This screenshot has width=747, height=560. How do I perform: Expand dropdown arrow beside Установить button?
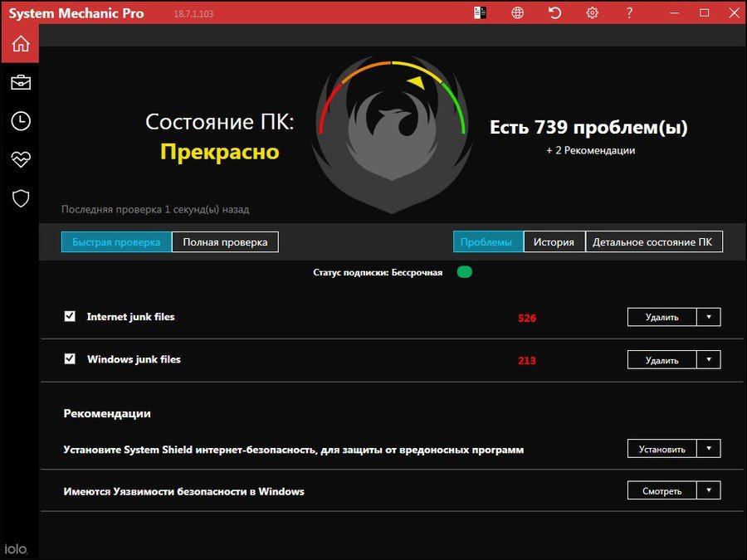coord(709,449)
